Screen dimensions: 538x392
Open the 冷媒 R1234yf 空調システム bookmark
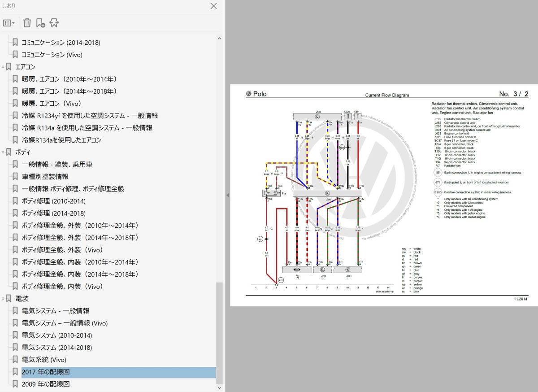click(90, 116)
